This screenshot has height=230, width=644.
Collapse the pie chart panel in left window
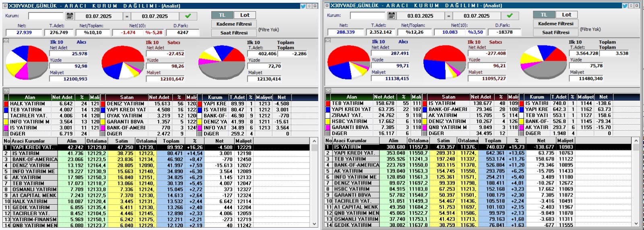pyautogui.click(x=6, y=41)
